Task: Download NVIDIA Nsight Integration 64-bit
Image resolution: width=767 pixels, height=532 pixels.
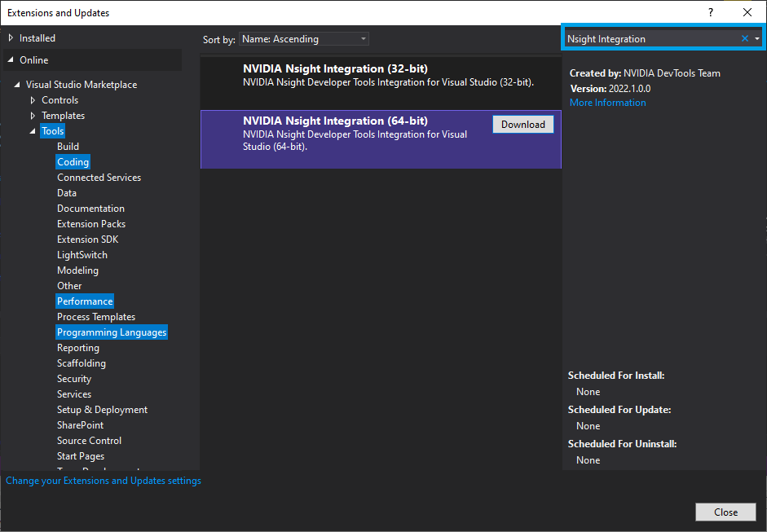Action: tap(522, 124)
